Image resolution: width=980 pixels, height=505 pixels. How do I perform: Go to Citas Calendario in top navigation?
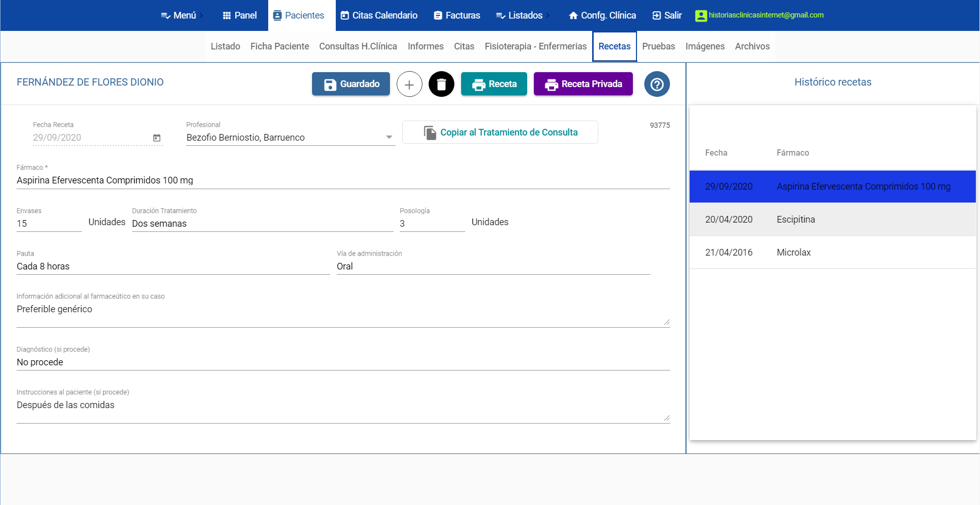click(379, 15)
